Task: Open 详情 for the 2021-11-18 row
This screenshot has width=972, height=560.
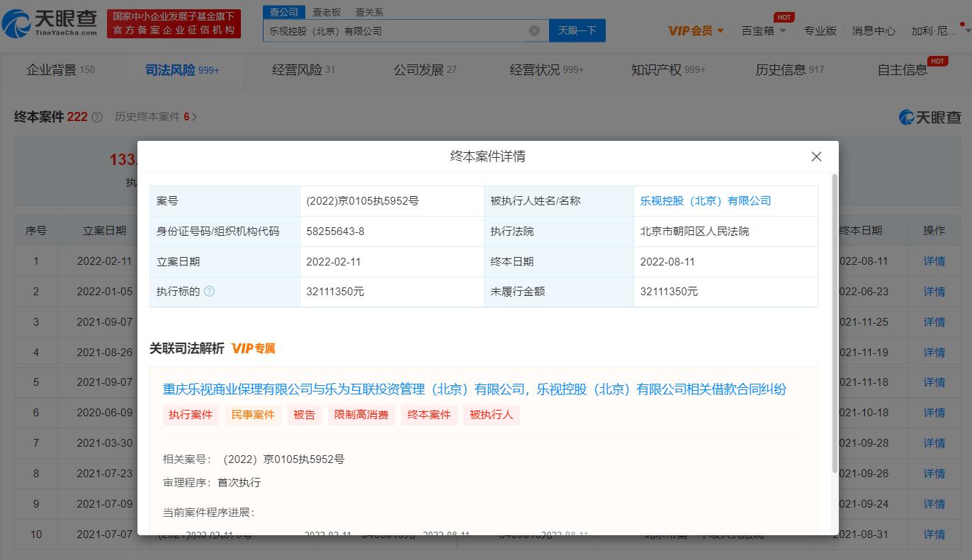Action: [x=934, y=382]
